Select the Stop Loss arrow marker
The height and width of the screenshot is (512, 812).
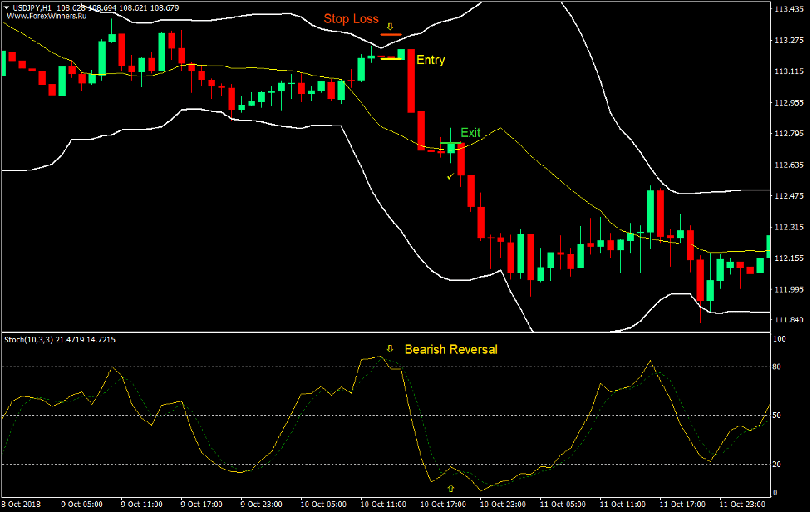tap(389, 27)
